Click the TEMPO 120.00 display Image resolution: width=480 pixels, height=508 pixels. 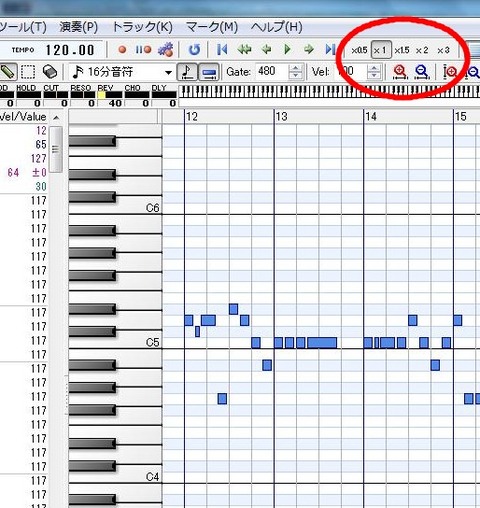[53, 50]
